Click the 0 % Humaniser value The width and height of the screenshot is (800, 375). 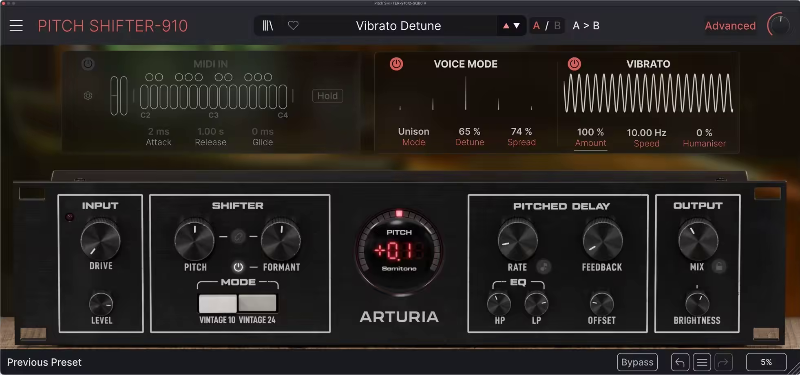pos(704,133)
